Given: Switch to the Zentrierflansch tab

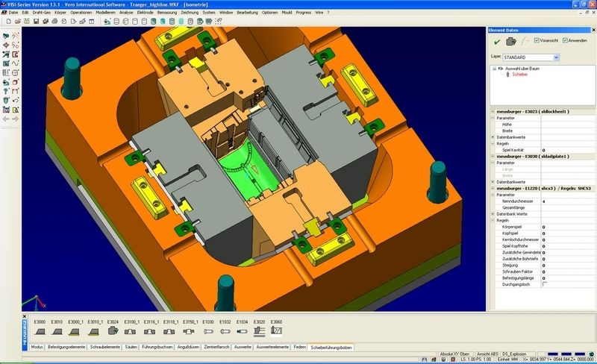Looking at the screenshot, I should tap(216, 347).
